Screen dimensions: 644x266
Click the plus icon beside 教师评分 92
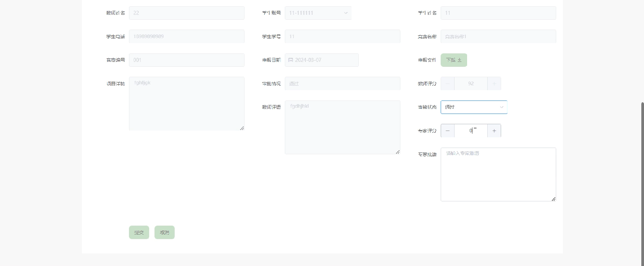(494, 83)
